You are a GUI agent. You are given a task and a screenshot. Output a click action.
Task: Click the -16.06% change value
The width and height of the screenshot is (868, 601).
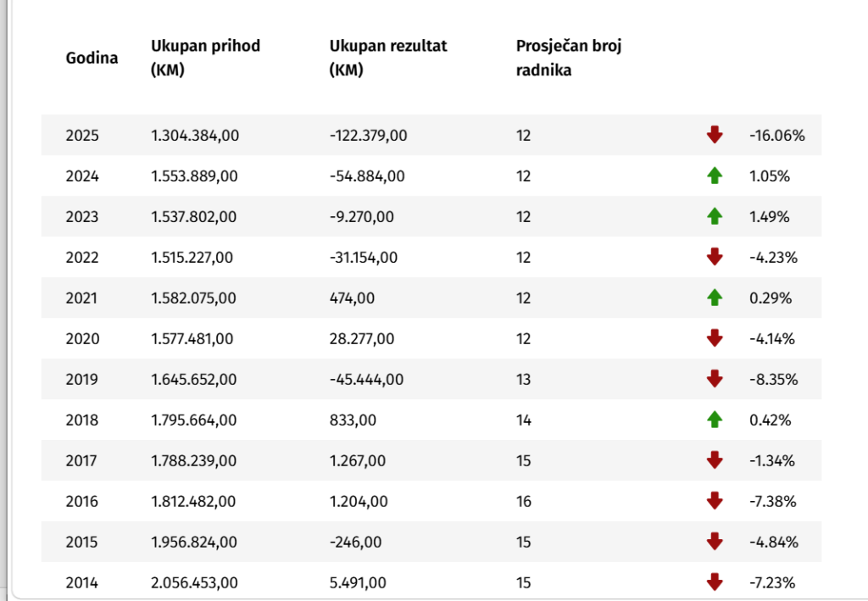pos(777,135)
